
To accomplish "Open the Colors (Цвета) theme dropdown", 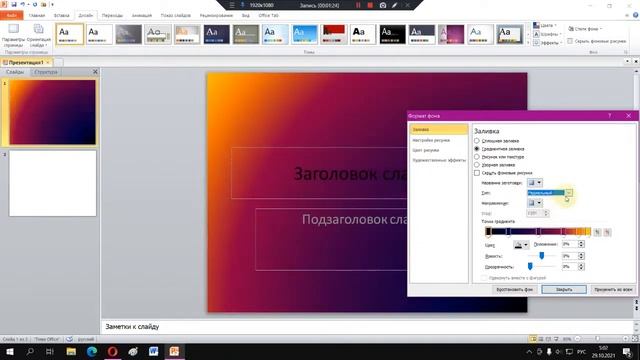I will coord(545,25).
